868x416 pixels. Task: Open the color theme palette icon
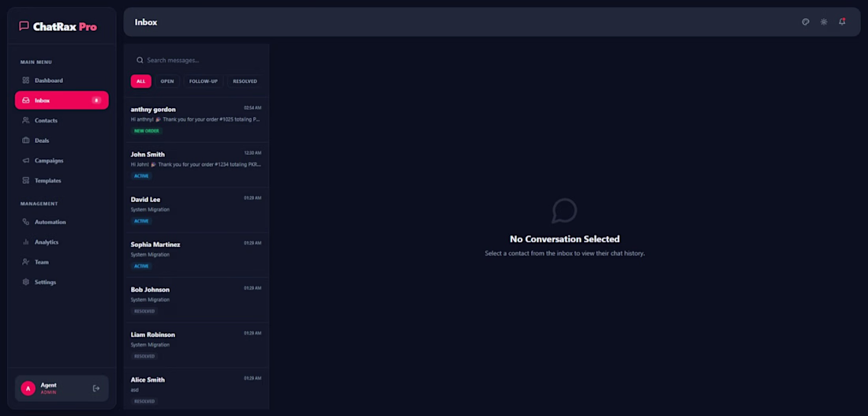(806, 22)
